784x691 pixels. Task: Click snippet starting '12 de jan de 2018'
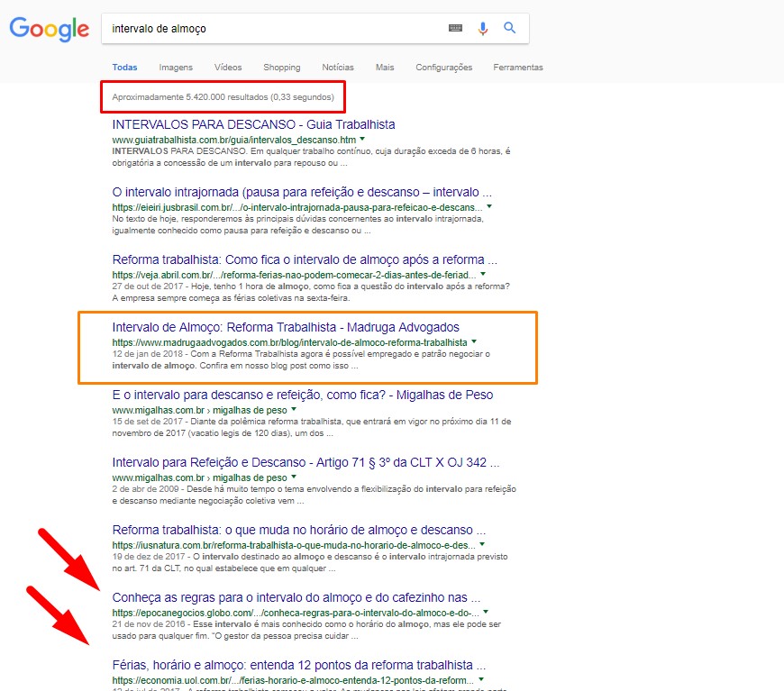301,359
